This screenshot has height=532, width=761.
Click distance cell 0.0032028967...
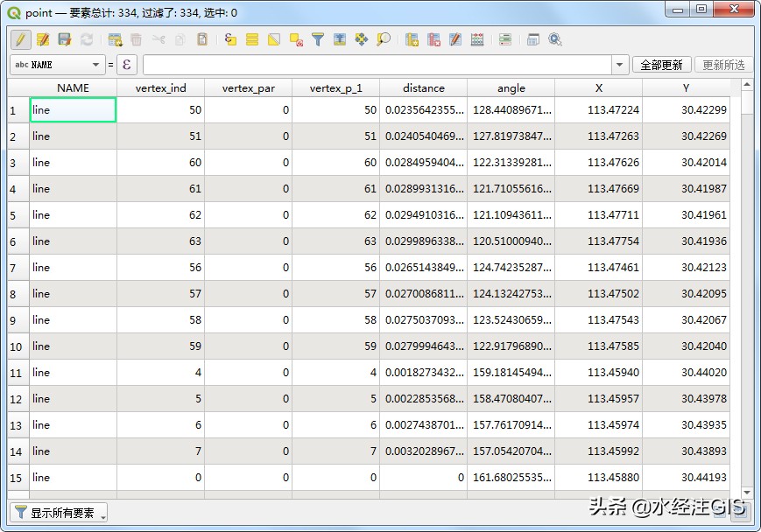point(423,451)
